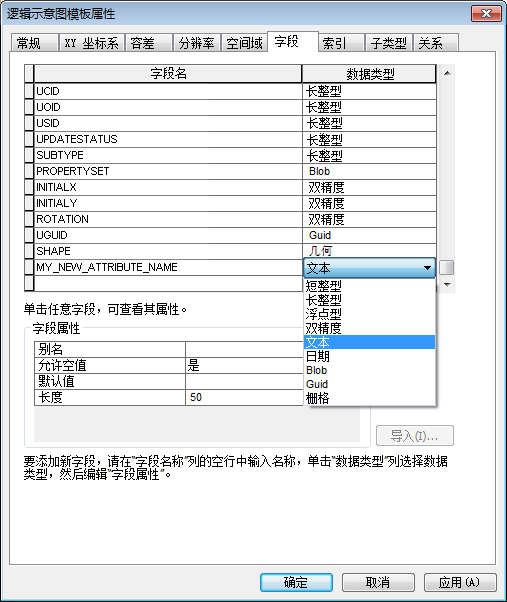Viewport: 507px width, 602px height.
Task: Choose Blob from the dropdown list
Action: click(x=369, y=370)
